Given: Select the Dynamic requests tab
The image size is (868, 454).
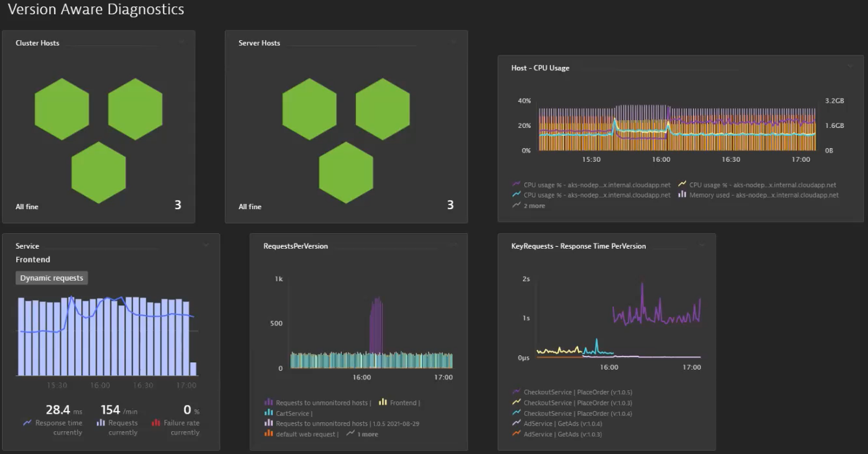Looking at the screenshot, I should pos(51,277).
